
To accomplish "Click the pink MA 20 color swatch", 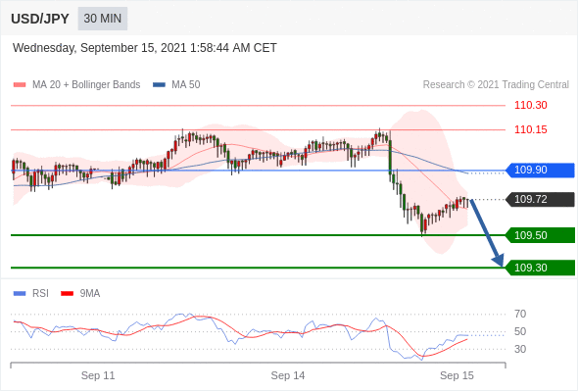I will [20, 85].
